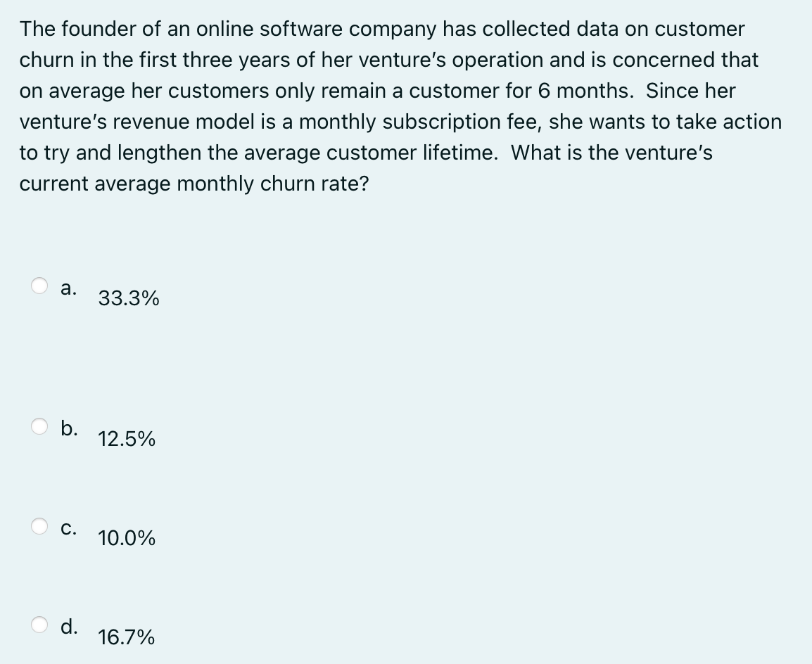Click the label text 16.7%
Viewport: 812px width, 664px height.
pyautogui.click(x=127, y=638)
